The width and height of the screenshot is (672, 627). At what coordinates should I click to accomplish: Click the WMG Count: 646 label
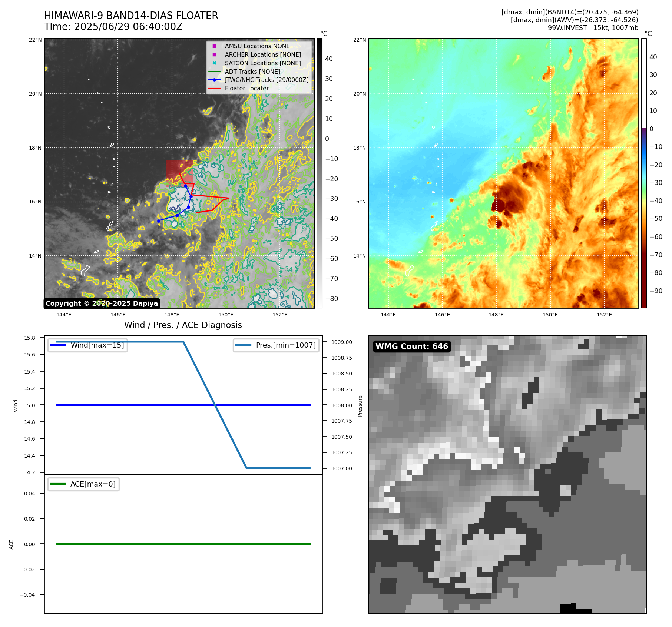[412, 346]
